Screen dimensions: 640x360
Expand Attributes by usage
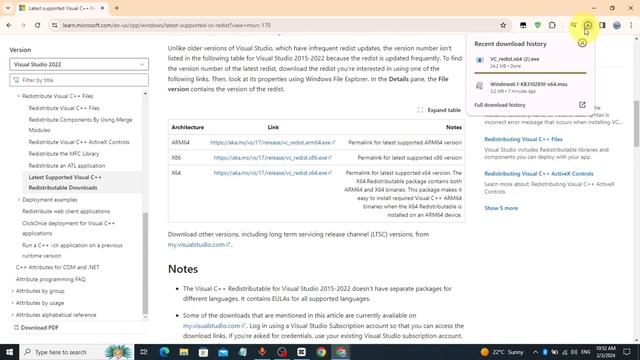[x=12, y=303]
